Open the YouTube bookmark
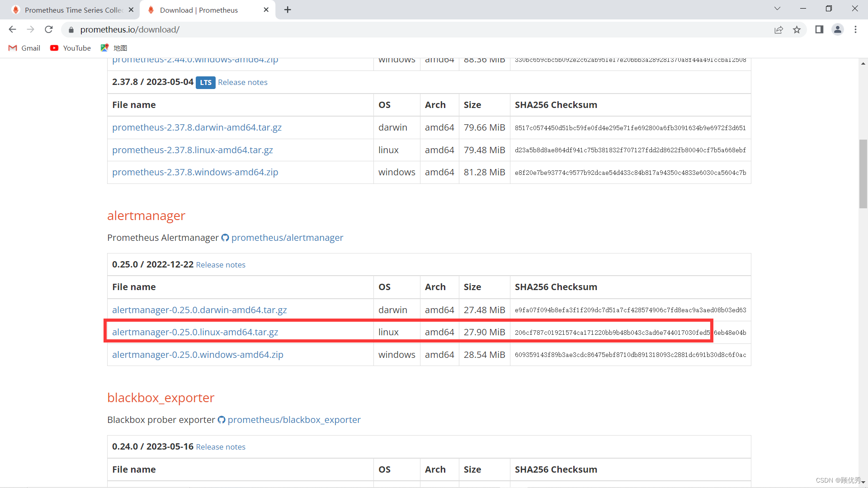 70,48
